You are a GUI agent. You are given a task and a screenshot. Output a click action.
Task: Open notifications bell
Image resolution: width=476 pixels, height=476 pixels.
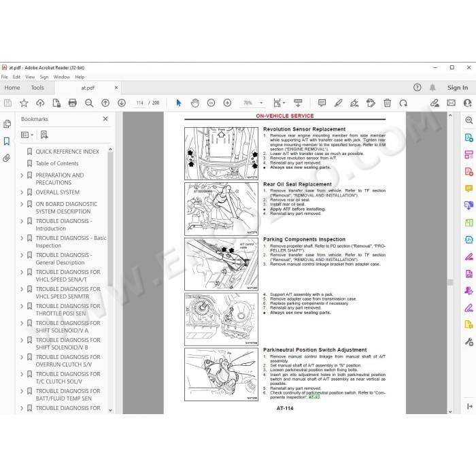pyautogui.click(x=432, y=88)
